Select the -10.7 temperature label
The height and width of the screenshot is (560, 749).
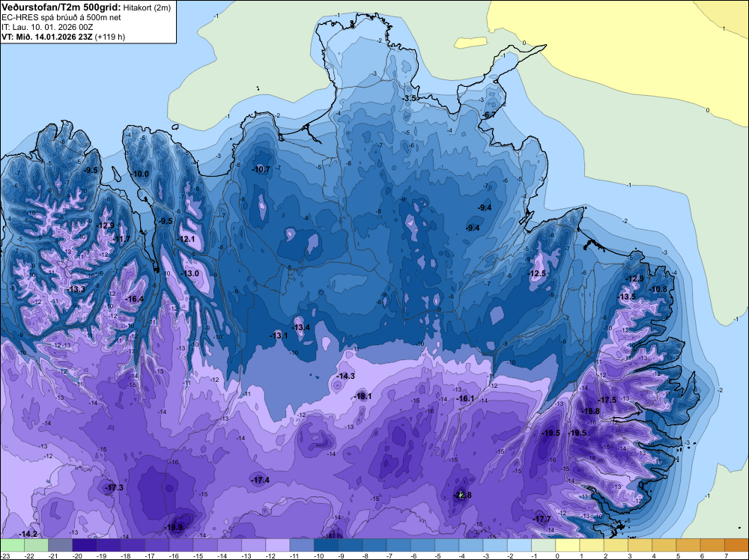tap(261, 169)
